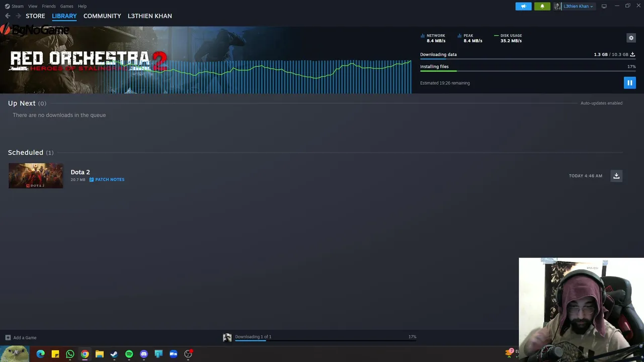Click the DISK USAGE stat

tap(508, 38)
